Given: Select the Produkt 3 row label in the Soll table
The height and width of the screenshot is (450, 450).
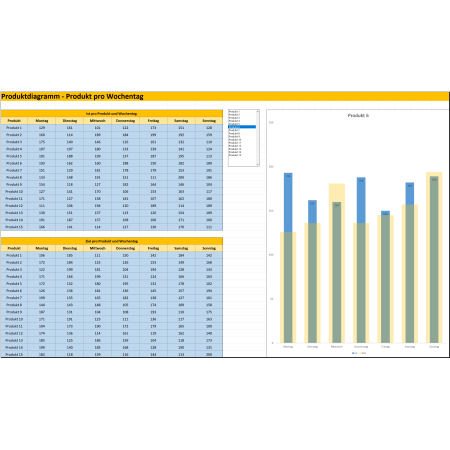Looking at the screenshot, I should (x=14, y=269).
